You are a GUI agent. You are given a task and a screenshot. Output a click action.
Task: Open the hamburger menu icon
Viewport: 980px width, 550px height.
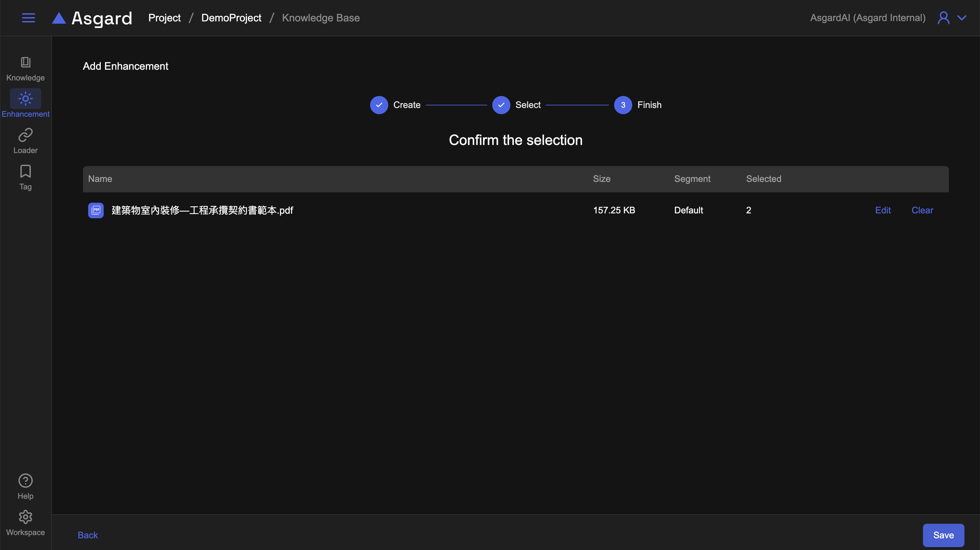tap(29, 18)
